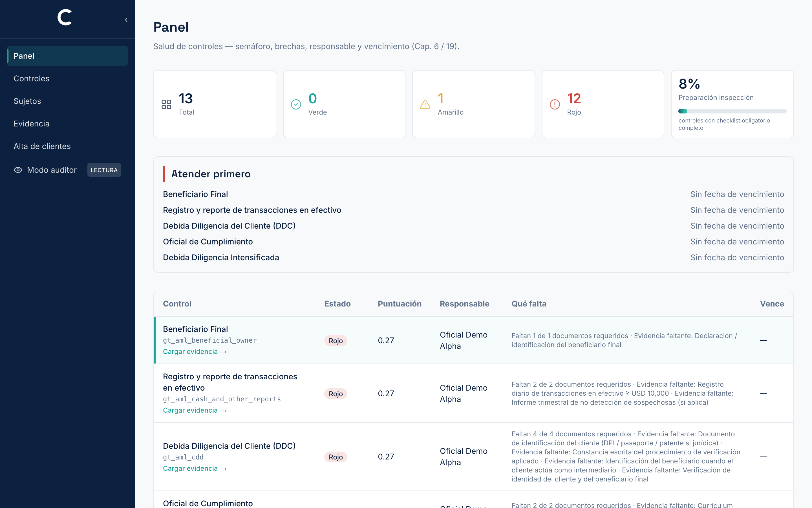Click Oficial Demo Alpha in the gt_aml_cdd row
This screenshot has height=508, width=812.
(x=464, y=457)
